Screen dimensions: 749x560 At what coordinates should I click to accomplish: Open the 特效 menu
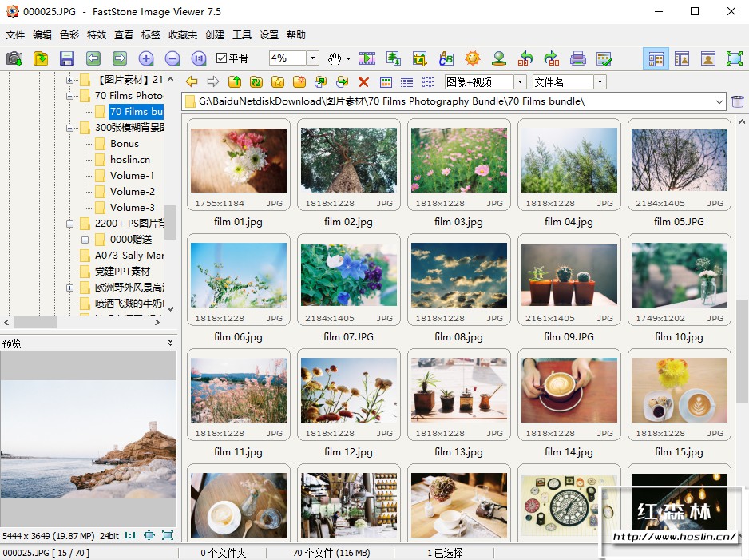tap(96, 35)
